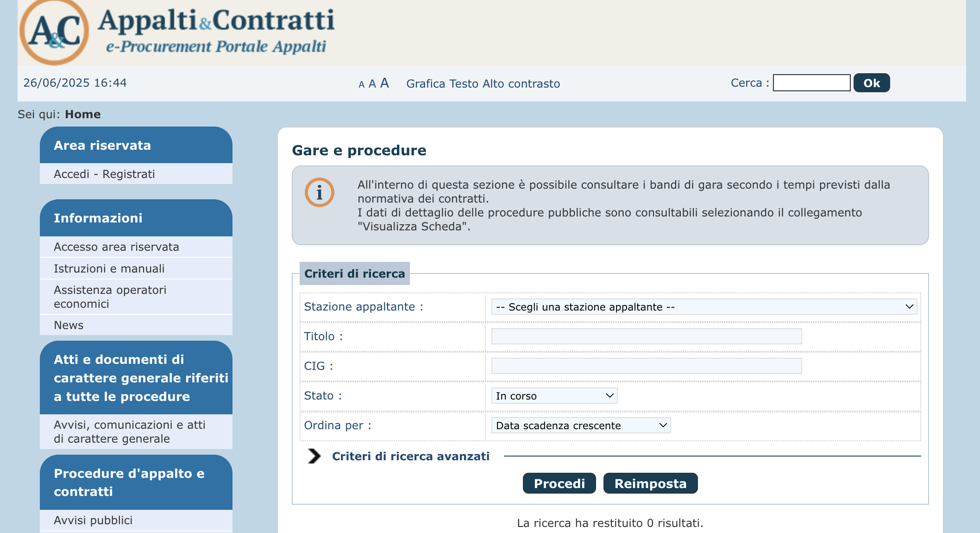The height and width of the screenshot is (533, 980).
Task: Select the largest font size A
Action: [384, 83]
